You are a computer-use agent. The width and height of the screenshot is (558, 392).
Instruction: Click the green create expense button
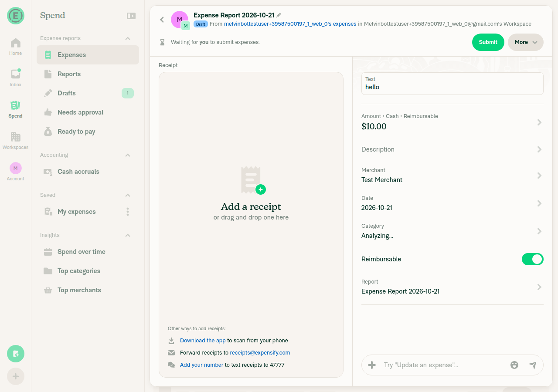click(x=16, y=354)
